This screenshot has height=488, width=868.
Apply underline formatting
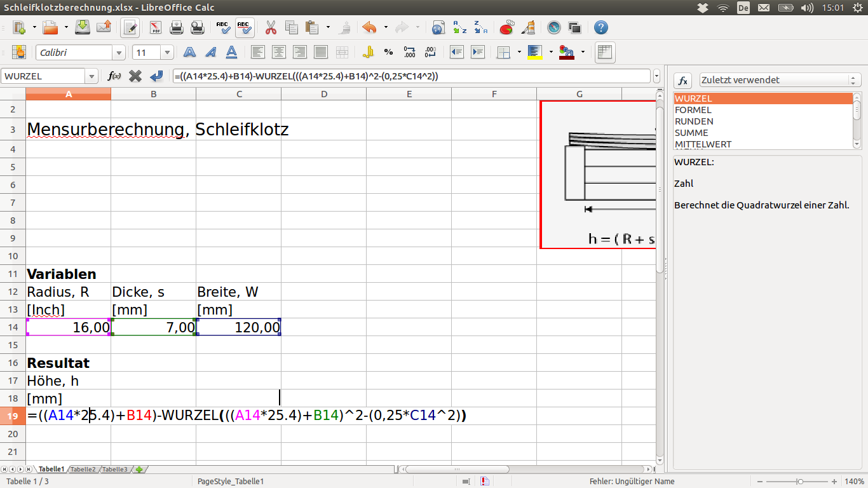[232, 53]
